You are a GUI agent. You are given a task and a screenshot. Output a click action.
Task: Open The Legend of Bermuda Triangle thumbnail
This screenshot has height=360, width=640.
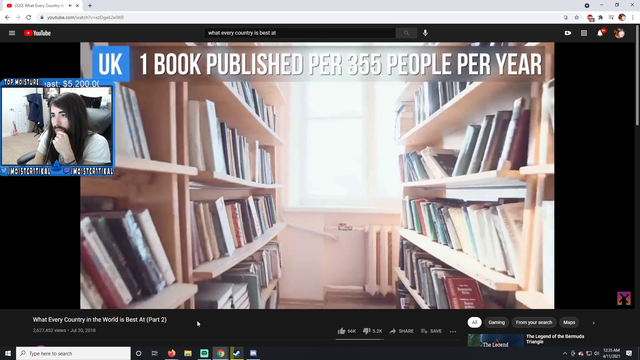(x=496, y=340)
